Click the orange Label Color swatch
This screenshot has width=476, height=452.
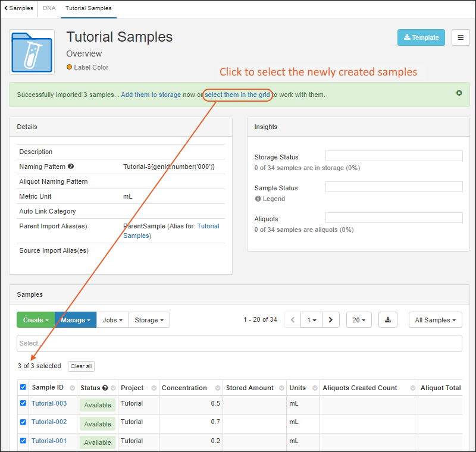point(70,67)
